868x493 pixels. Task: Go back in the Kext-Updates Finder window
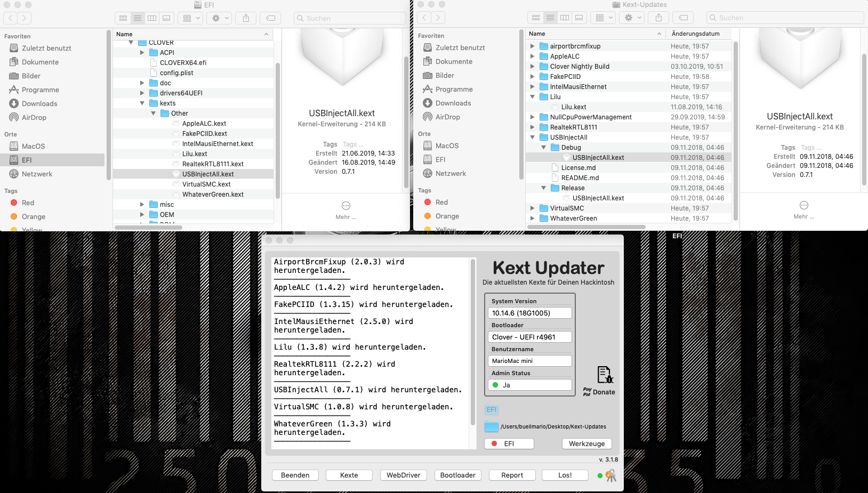tap(424, 18)
